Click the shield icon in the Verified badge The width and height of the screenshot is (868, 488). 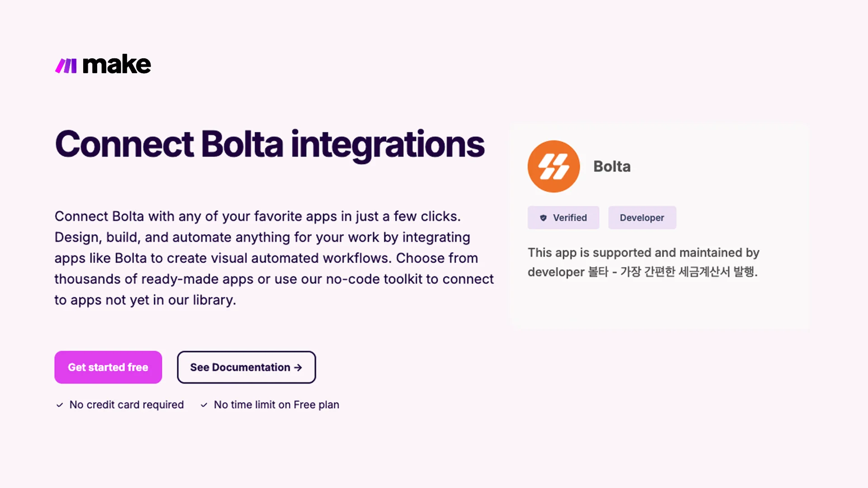click(543, 218)
